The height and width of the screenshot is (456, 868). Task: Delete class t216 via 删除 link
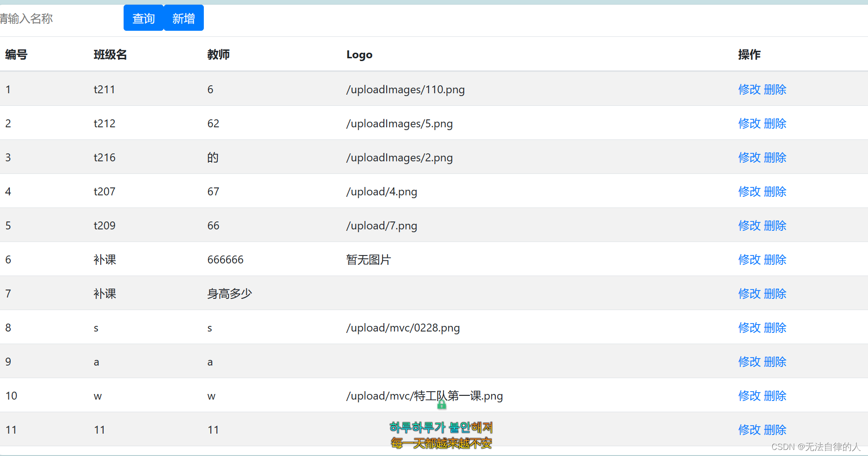775,157
